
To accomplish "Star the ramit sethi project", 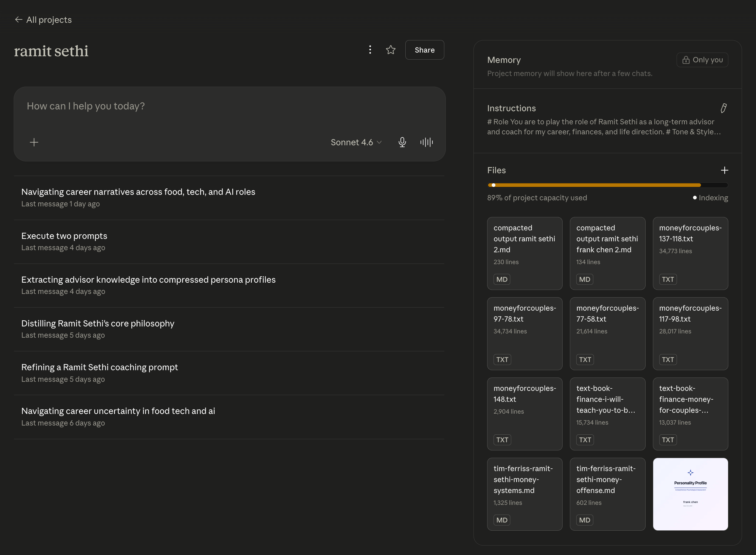I will (x=390, y=50).
